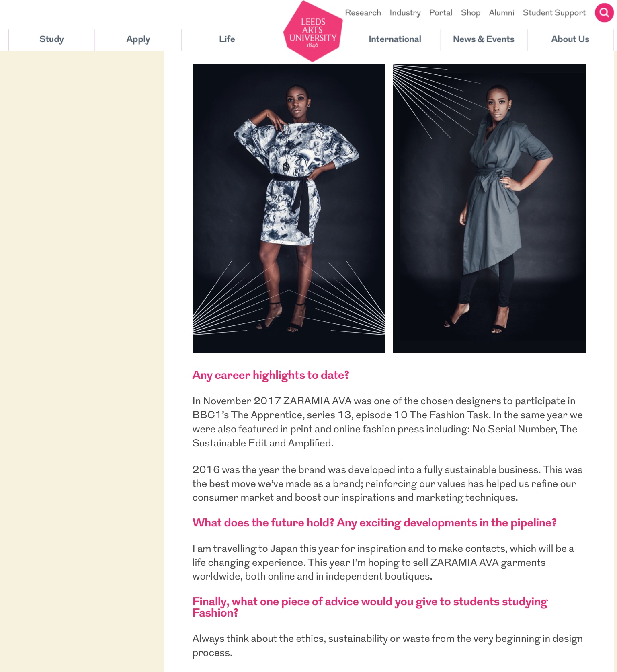
Task: Follow the Research link
Action: [363, 13]
